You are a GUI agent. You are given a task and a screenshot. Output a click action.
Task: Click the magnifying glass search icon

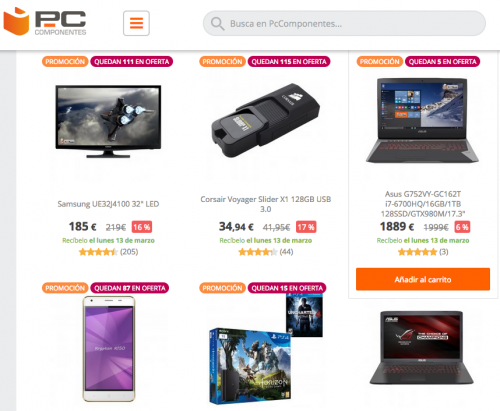pyautogui.click(x=217, y=24)
